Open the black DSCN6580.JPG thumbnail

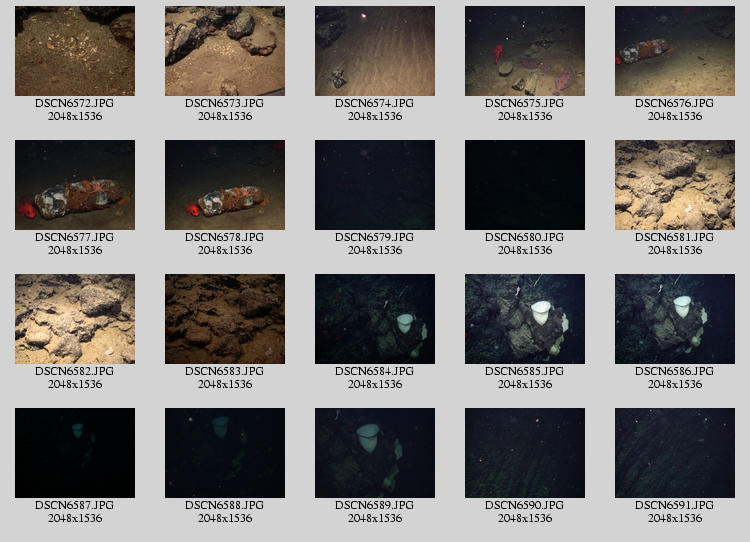click(x=525, y=185)
